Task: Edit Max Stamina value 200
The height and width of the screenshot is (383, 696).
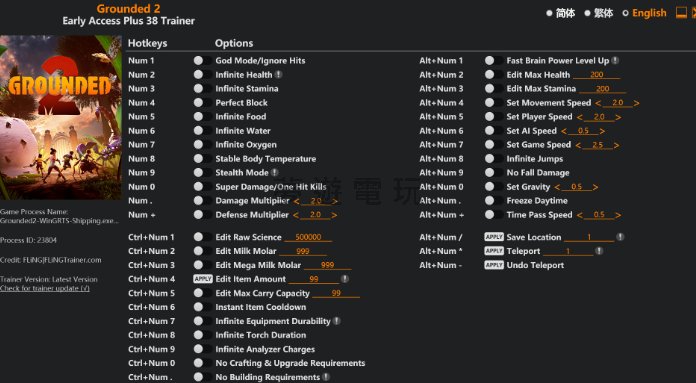Action: pos(602,89)
